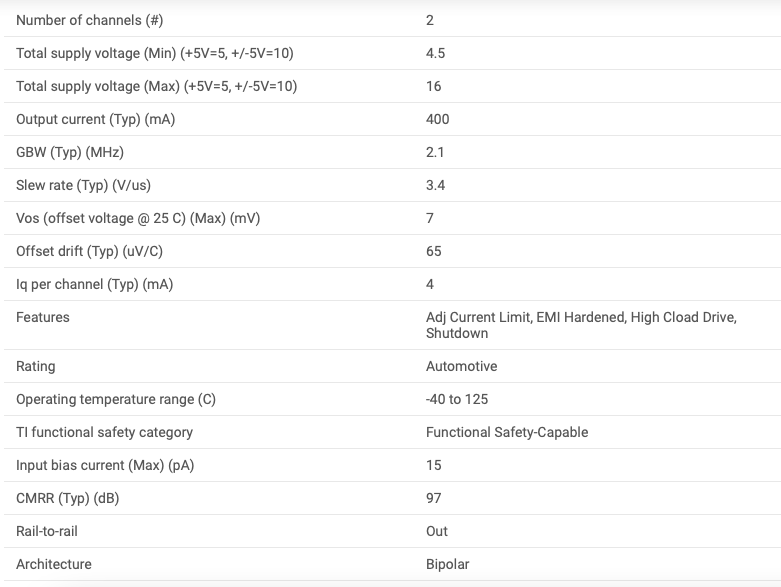This screenshot has width=781, height=587.
Task: Select the Output current value 400
Action: [437, 119]
